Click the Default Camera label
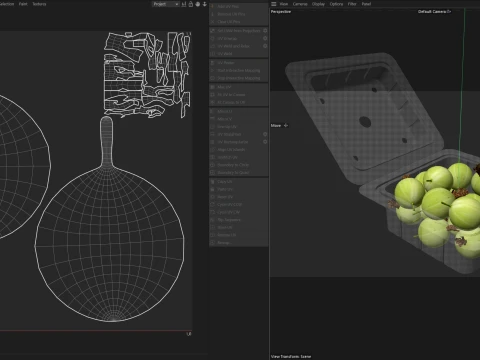The height and width of the screenshot is (360, 480). pos(434,12)
